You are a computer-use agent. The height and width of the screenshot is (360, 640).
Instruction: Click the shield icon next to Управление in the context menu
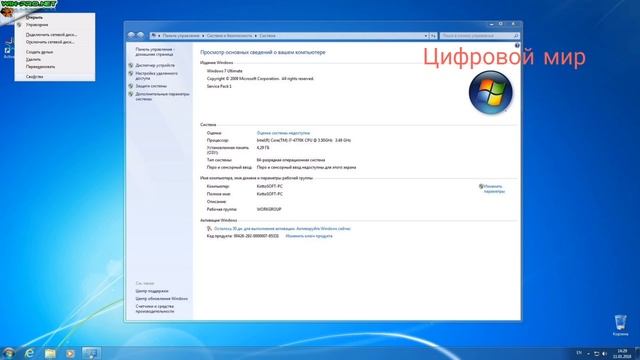pos(19,25)
